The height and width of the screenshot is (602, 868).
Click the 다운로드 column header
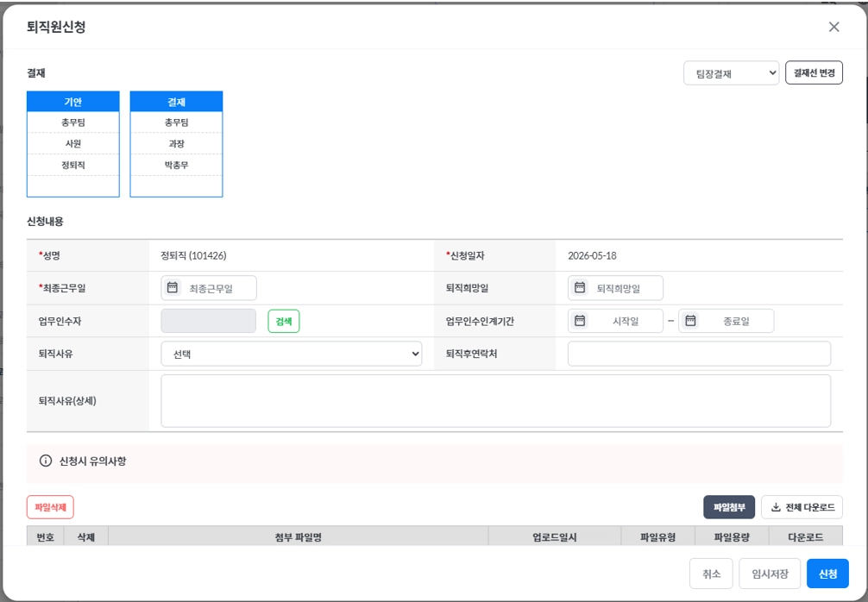pyautogui.click(x=806, y=536)
